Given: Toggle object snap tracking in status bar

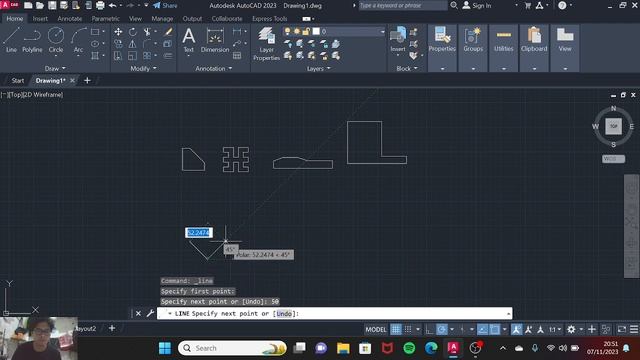Looking at the screenshot, I should click(482, 329).
